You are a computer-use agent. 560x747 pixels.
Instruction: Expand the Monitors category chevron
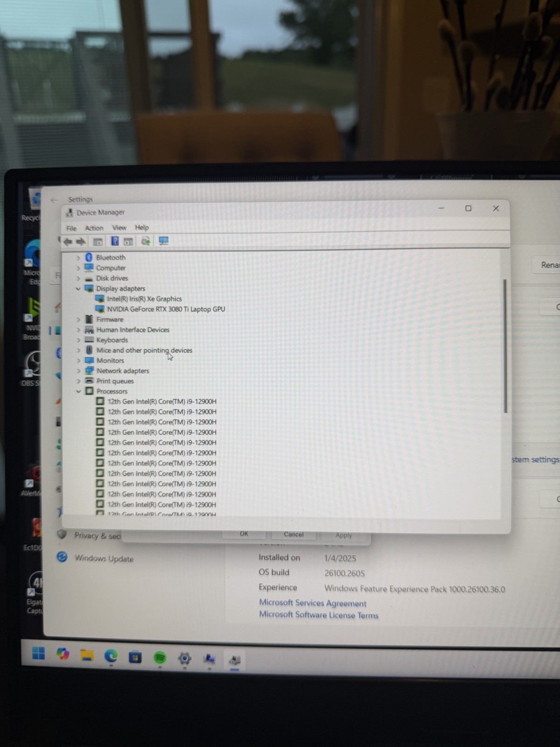point(78,360)
